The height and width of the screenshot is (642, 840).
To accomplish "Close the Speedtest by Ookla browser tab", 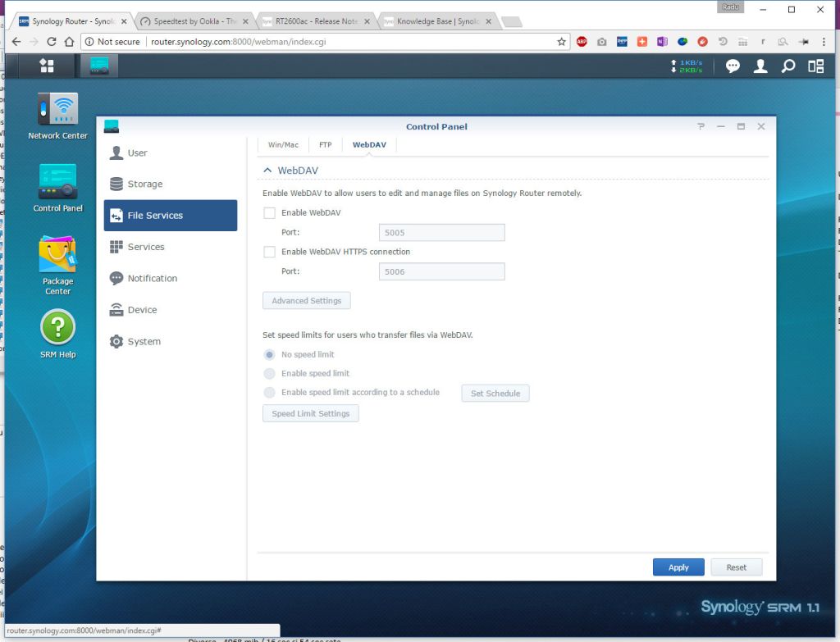I will click(245, 21).
